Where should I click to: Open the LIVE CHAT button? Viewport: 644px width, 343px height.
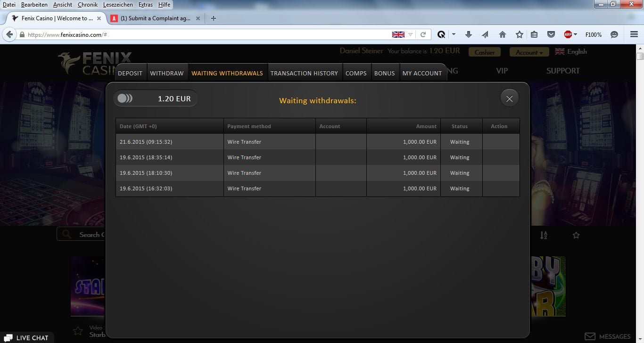tap(26, 337)
